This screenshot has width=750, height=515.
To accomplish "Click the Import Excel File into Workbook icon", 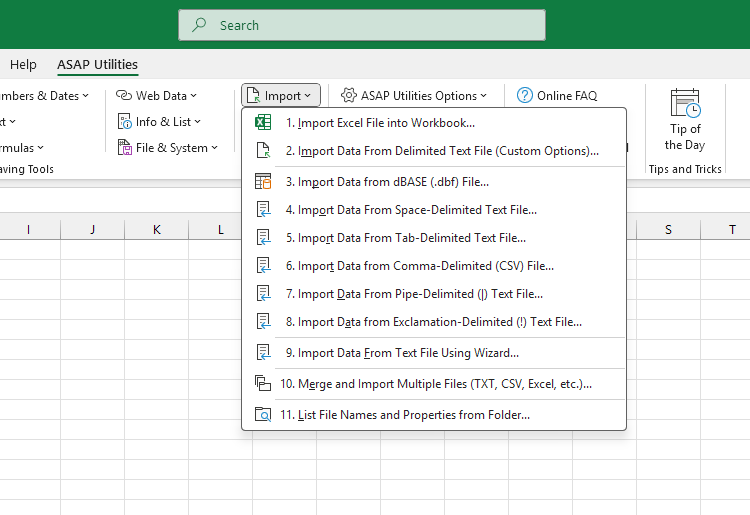I will 263,123.
